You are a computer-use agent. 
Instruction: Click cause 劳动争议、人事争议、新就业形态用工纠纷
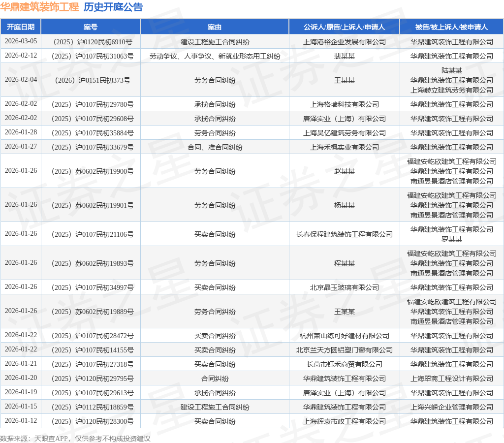pos(215,56)
